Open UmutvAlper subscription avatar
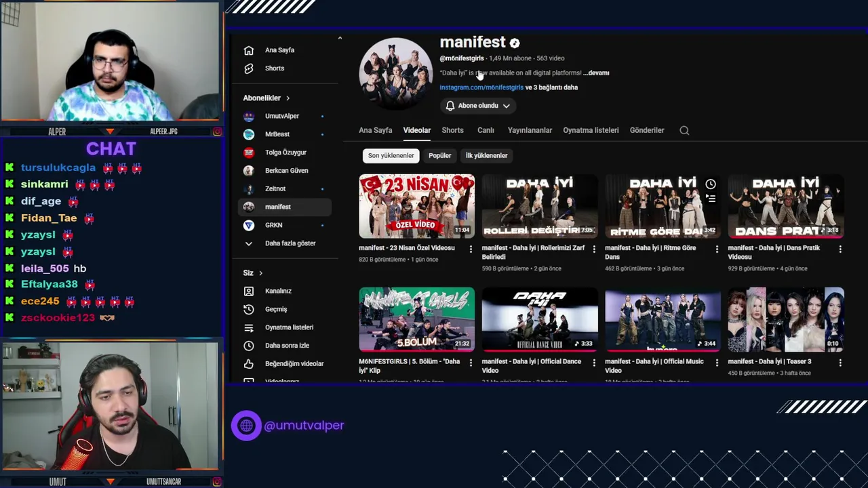Screen dimensions: 868x488 click(x=249, y=116)
